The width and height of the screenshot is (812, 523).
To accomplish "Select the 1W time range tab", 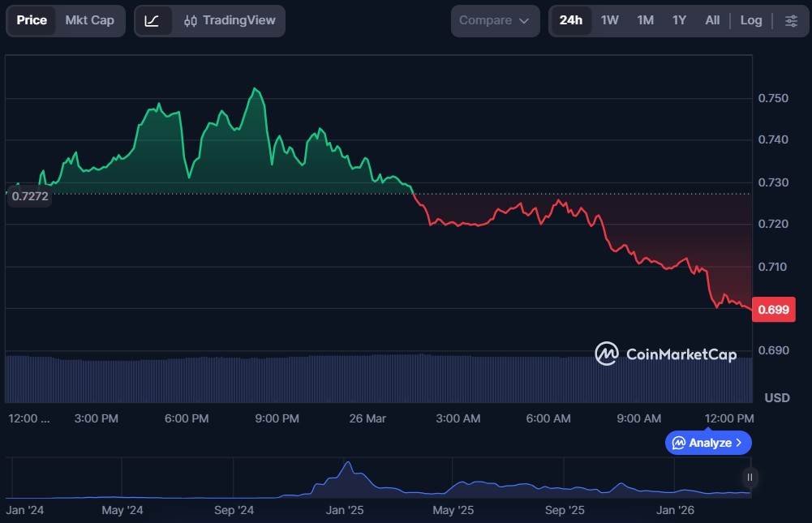I will tap(609, 20).
